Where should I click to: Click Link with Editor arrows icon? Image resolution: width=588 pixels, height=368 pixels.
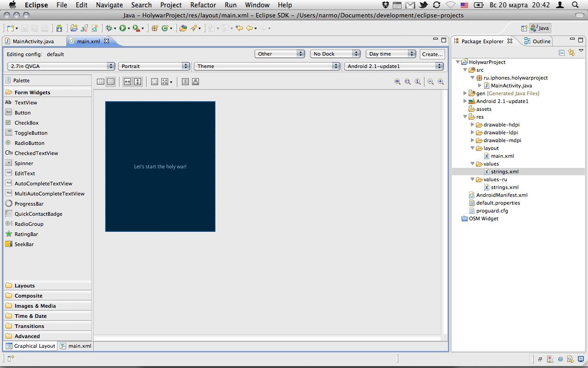(571, 53)
